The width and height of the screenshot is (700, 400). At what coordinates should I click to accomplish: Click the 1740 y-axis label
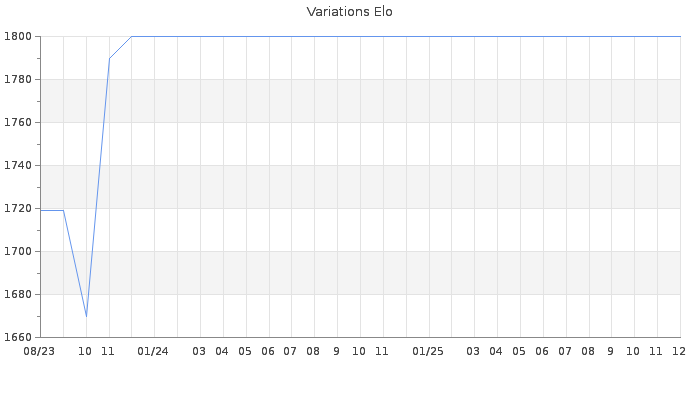click(x=18, y=165)
